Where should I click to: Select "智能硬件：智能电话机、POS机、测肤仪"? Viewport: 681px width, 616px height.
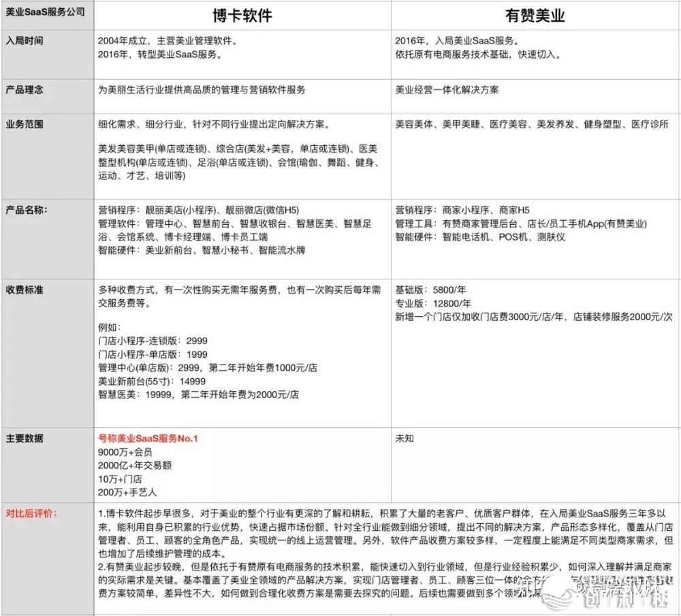480,237
